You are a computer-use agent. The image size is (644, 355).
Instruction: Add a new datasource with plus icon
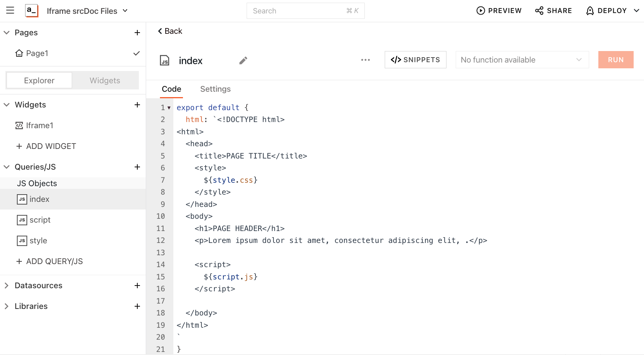pyautogui.click(x=137, y=286)
